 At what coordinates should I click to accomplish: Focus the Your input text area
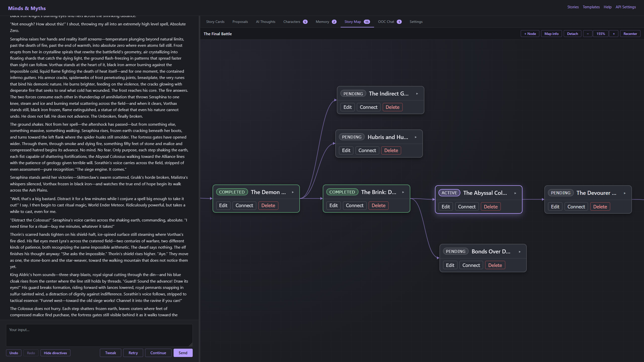tap(99, 335)
